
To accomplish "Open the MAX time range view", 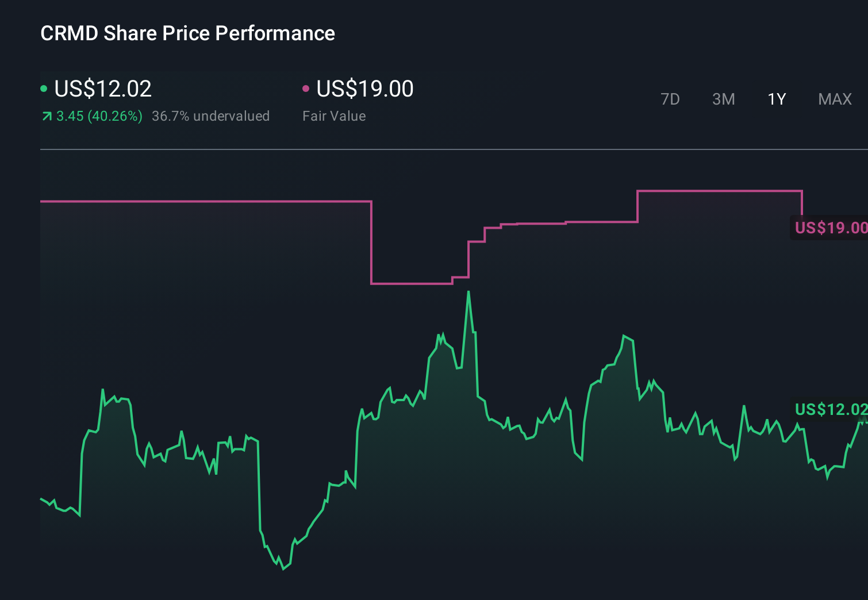I will pyautogui.click(x=834, y=99).
